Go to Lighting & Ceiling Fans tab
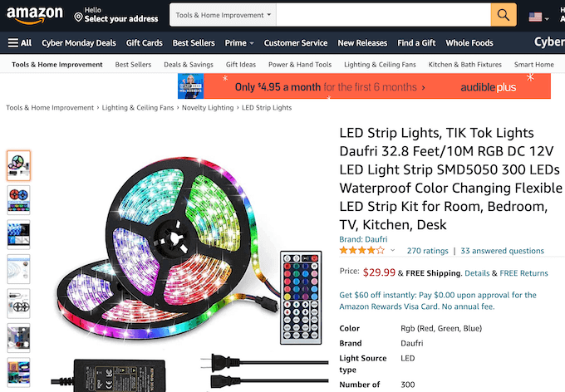 point(380,65)
